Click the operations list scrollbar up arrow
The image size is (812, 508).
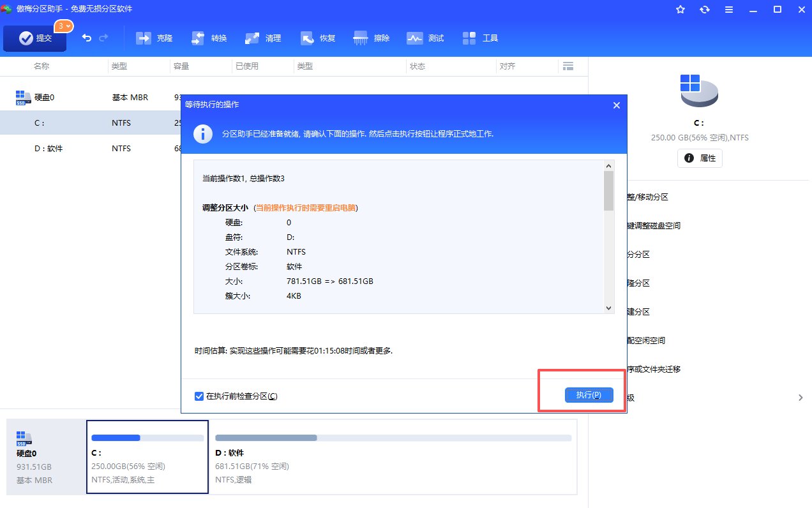609,165
